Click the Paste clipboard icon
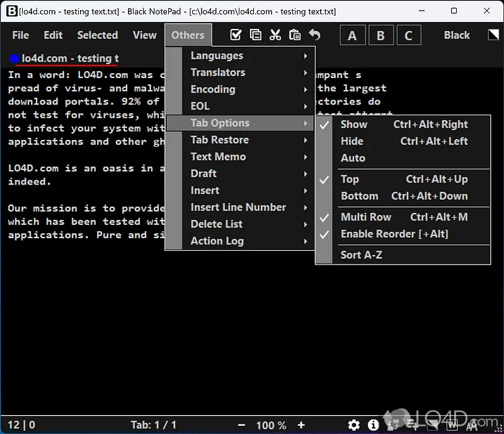504x434 pixels. coord(295,35)
